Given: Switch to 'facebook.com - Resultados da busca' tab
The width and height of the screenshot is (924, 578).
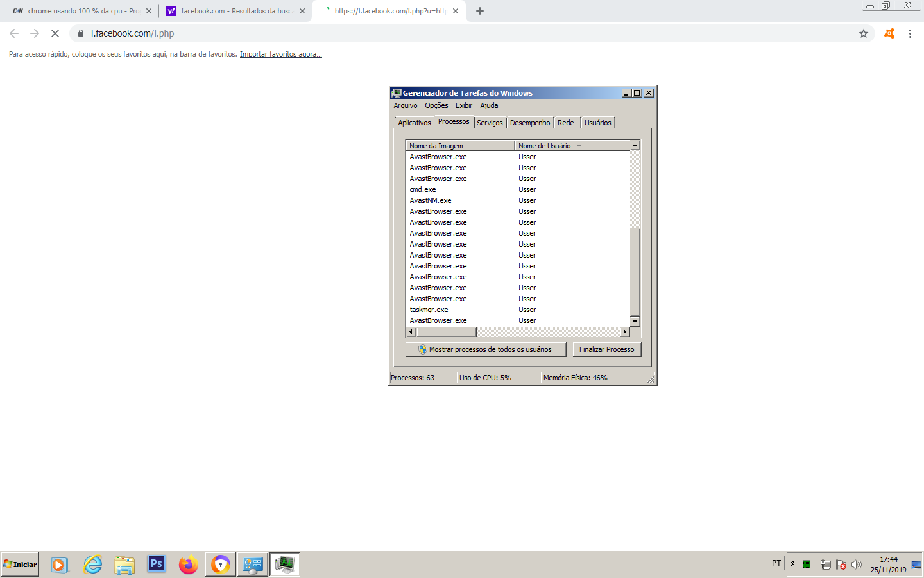Looking at the screenshot, I should click(235, 11).
